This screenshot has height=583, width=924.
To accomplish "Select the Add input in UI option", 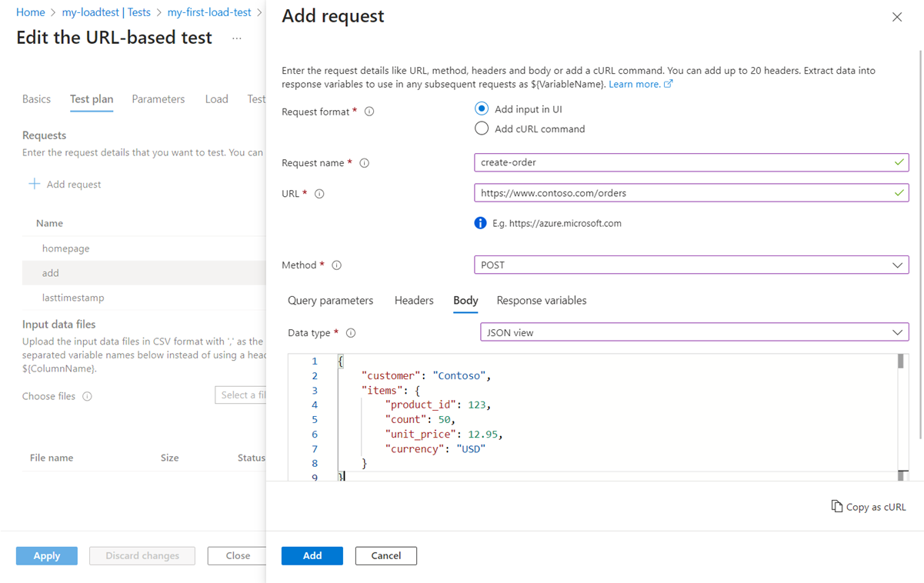I will [482, 109].
